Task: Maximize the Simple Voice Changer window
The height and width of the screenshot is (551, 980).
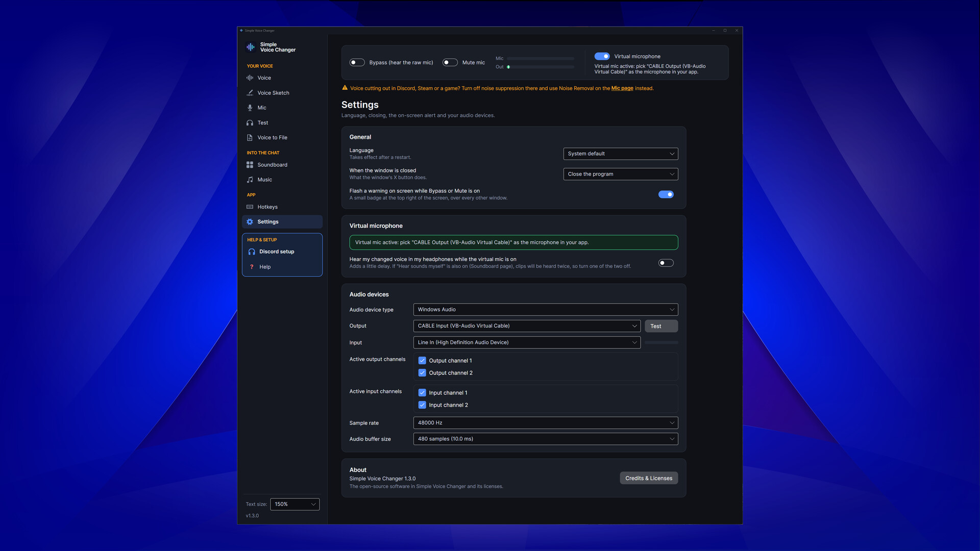Action: coord(725,31)
